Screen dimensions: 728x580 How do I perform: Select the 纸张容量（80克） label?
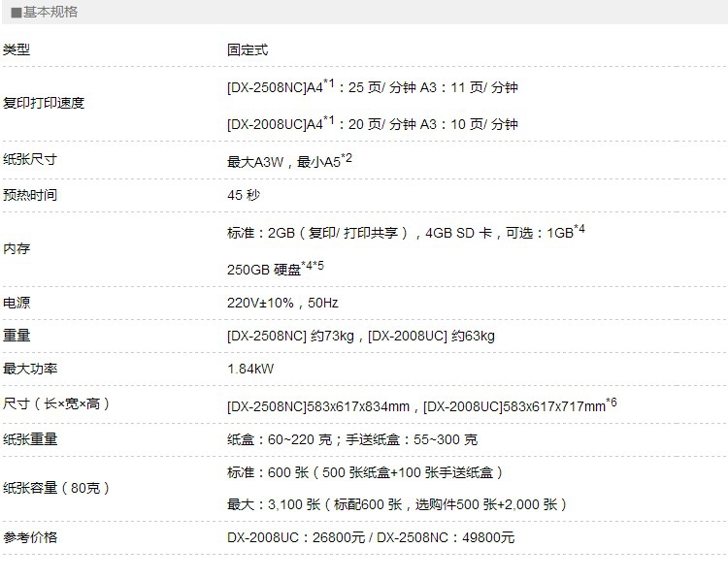click(x=56, y=488)
